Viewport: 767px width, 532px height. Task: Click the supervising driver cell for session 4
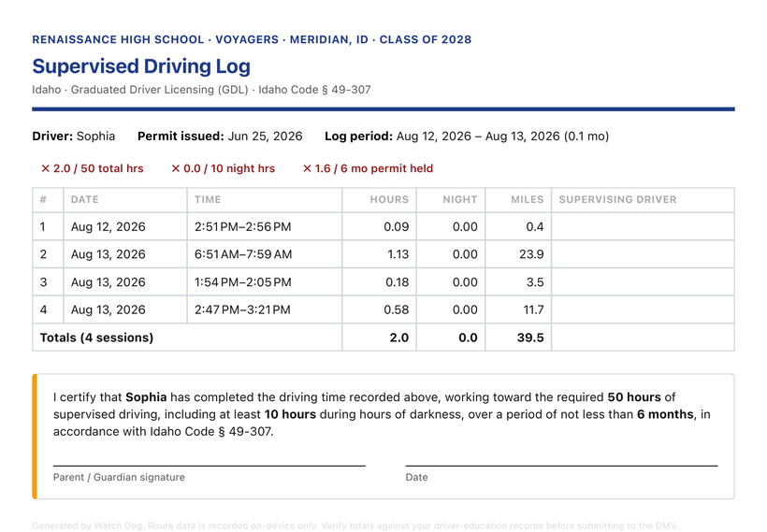point(643,309)
